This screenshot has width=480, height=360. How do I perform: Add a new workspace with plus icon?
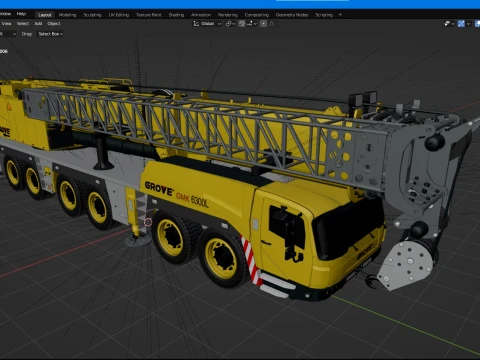tap(340, 15)
